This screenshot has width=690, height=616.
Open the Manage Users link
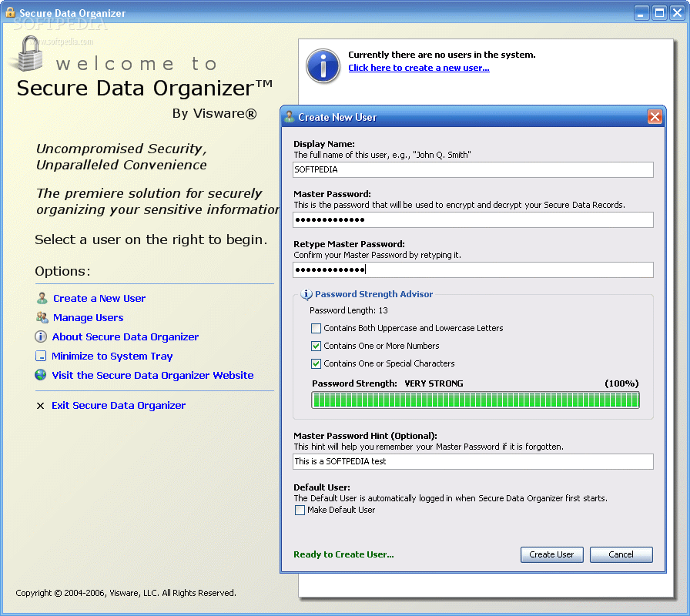pos(88,318)
